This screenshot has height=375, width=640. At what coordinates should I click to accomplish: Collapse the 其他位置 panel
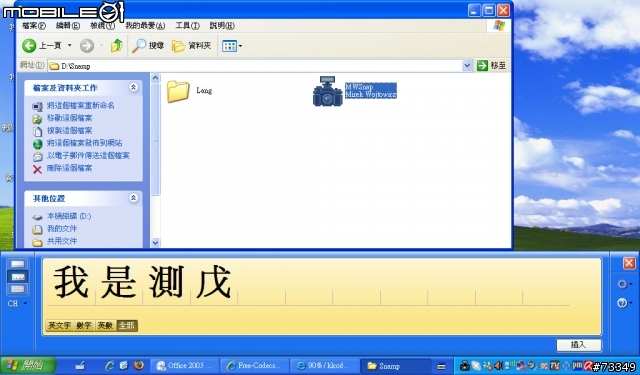coord(133,198)
